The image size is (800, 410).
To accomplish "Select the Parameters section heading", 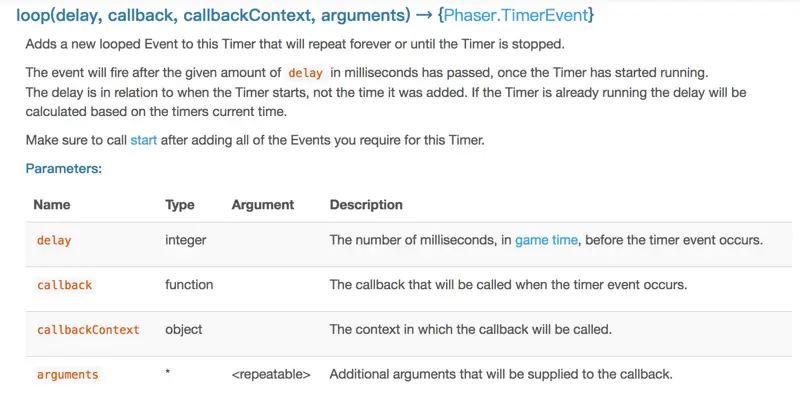I will point(64,168).
